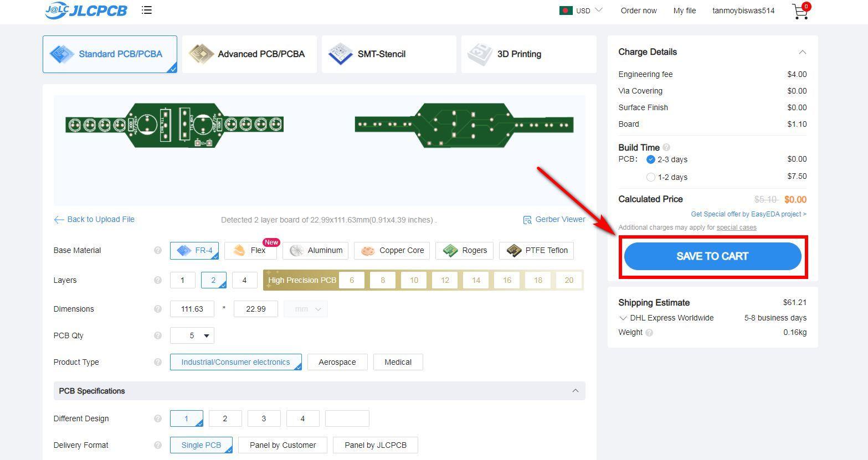Viewport: 868px width, 460px height.
Task: Click the JLCPCB logo
Action: pos(86,10)
